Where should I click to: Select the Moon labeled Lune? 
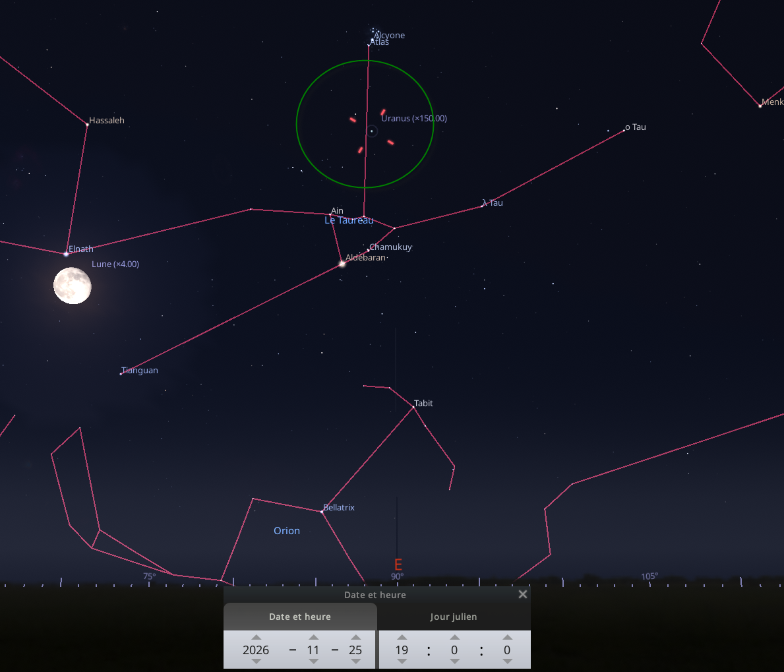click(x=73, y=286)
